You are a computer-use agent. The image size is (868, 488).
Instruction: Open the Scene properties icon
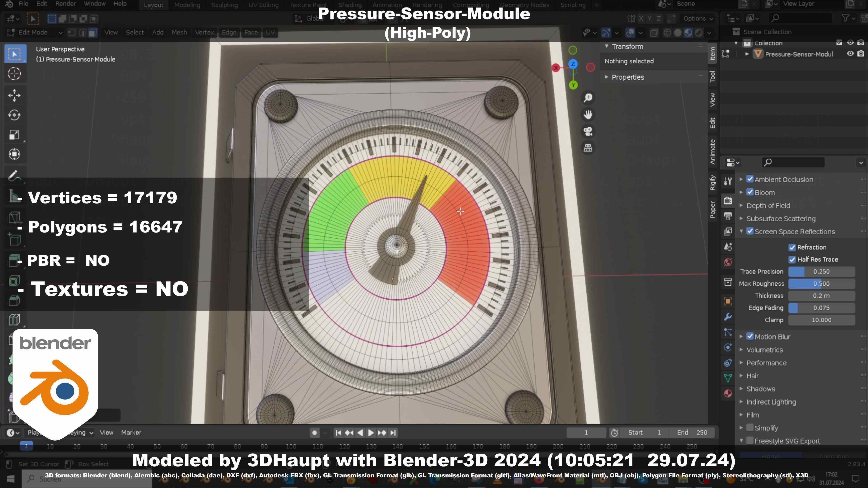tap(728, 247)
